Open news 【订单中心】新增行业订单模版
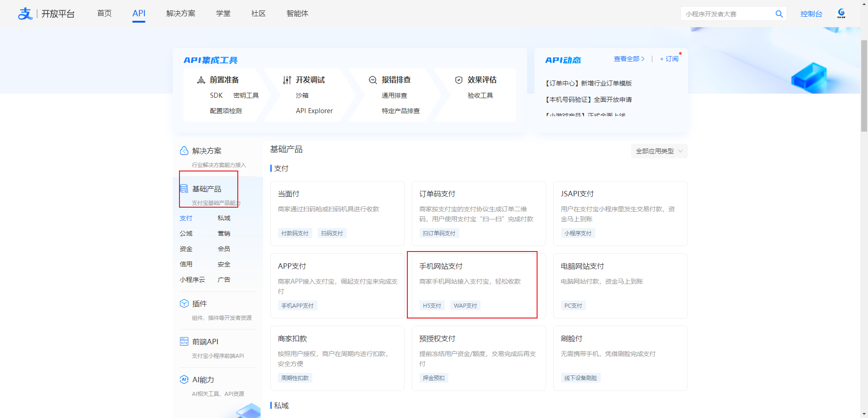 [x=589, y=83]
